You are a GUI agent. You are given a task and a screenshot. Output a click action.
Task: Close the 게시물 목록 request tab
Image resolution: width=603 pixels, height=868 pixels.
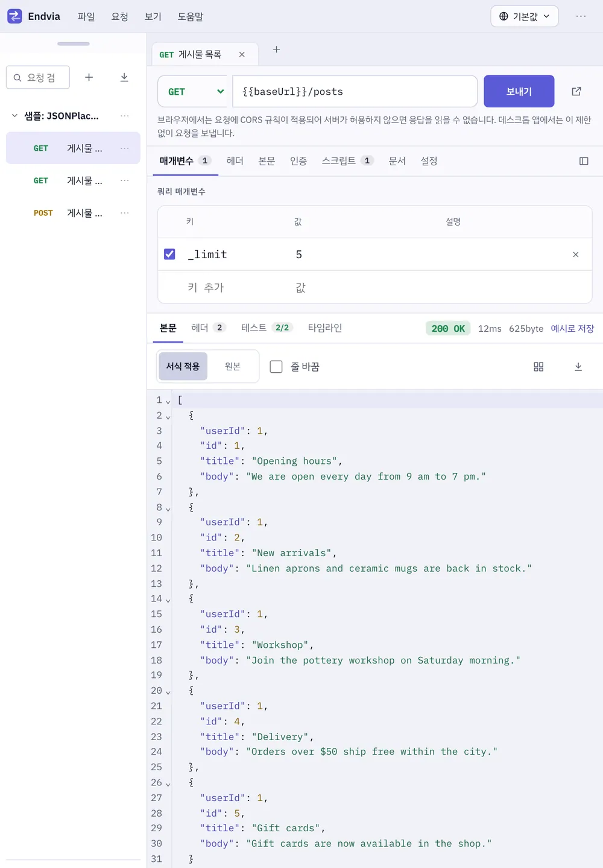[242, 54]
